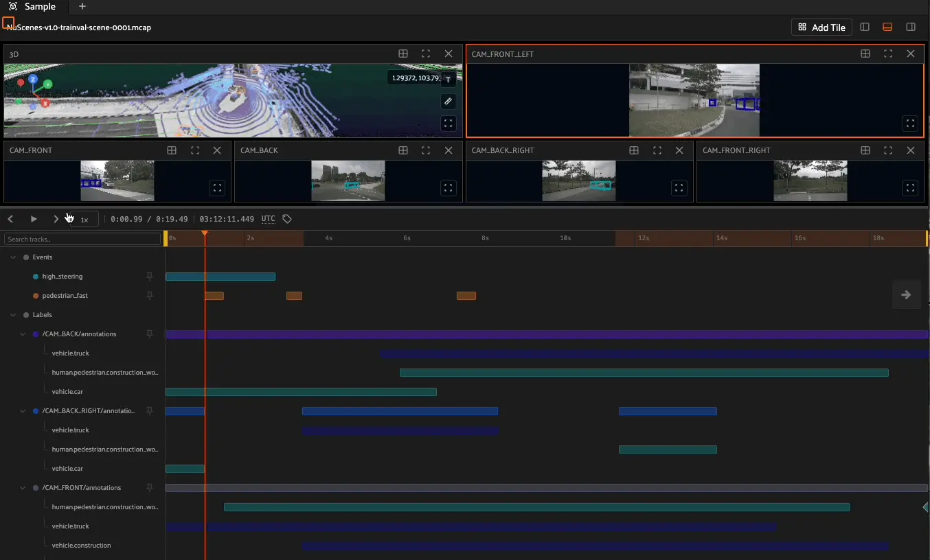The image size is (930, 560).
Task: Select vehicle.truck under /CAM_BACK_RIGHT/annotations
Action: pyautogui.click(x=71, y=430)
